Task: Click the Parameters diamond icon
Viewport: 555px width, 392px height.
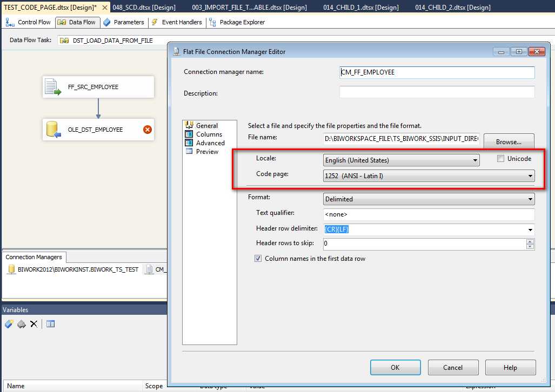Action: pyautogui.click(x=107, y=22)
